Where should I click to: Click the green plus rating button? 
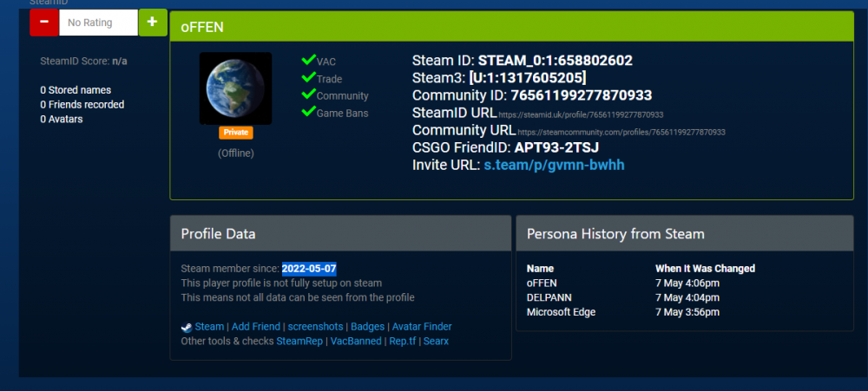pos(153,23)
